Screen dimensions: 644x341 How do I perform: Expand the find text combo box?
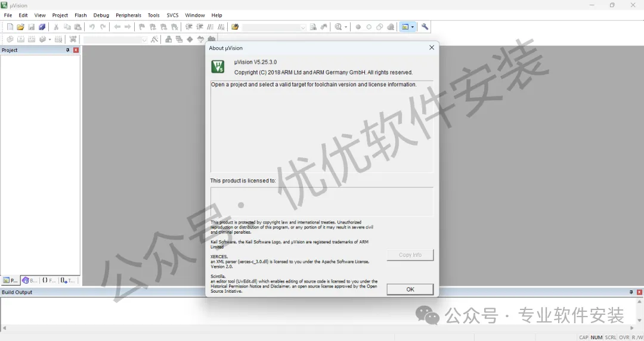tap(303, 27)
